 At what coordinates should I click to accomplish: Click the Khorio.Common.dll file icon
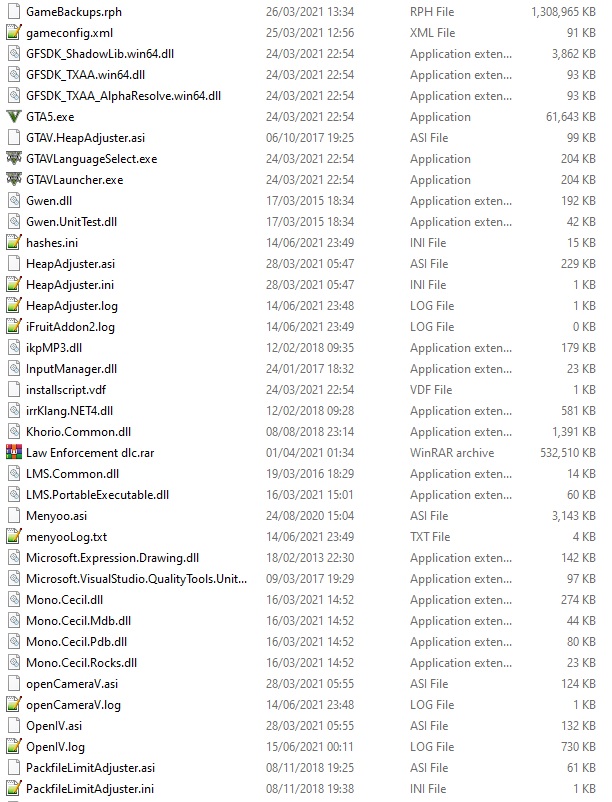(14, 432)
